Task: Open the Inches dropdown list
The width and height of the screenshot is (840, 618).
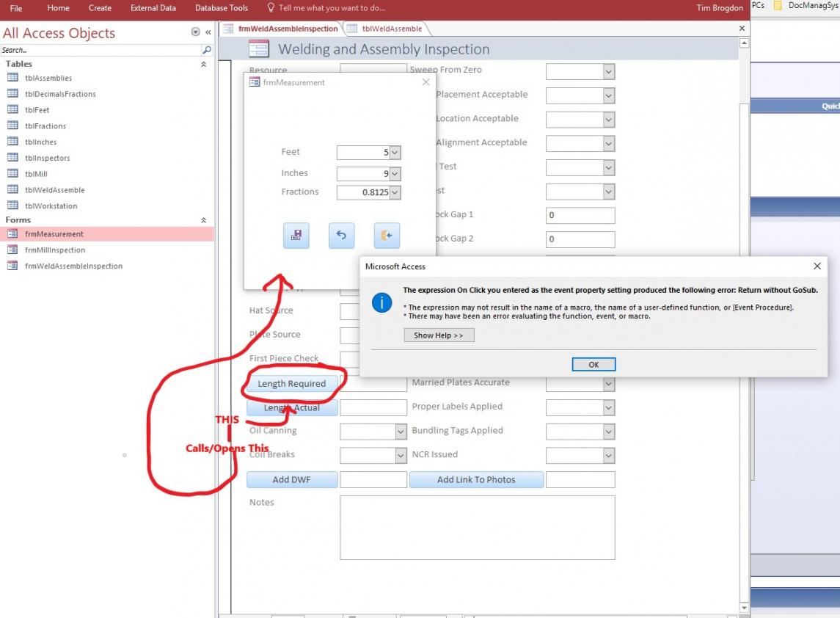Action: (x=395, y=174)
